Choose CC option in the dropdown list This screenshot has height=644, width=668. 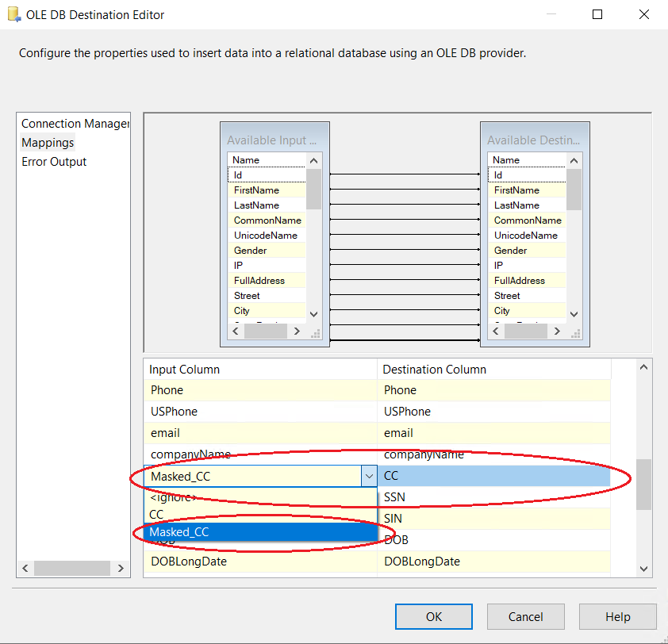tap(157, 514)
